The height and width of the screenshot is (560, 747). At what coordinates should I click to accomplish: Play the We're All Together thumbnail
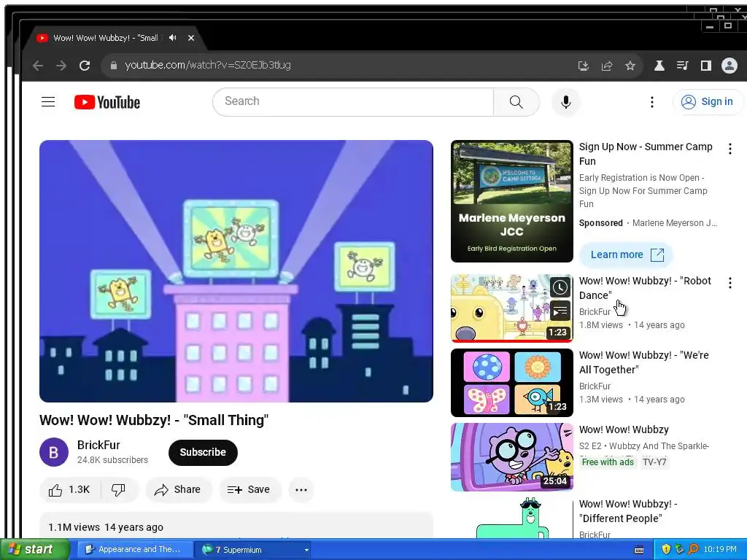tap(511, 383)
